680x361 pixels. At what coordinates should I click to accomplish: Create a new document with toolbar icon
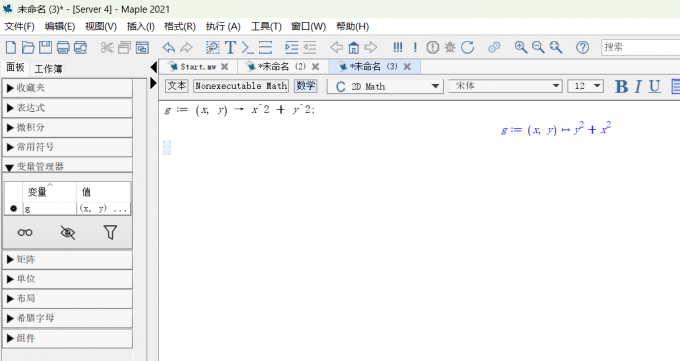tap(11, 47)
